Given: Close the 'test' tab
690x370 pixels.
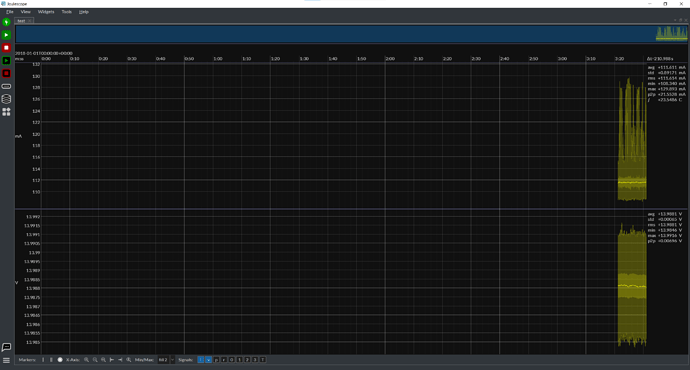Looking at the screenshot, I should [x=29, y=21].
